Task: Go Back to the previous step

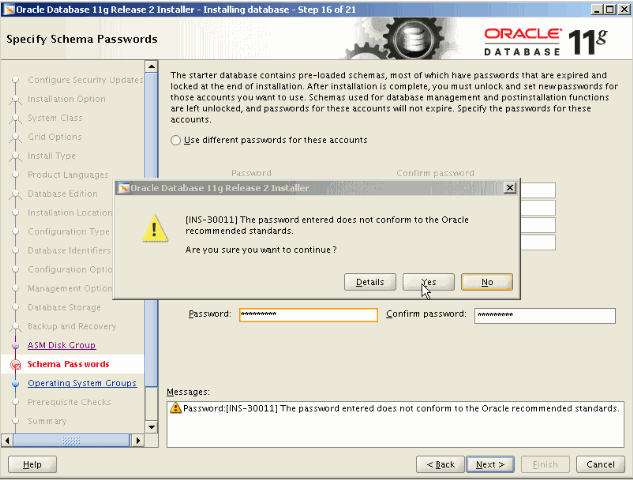Action: point(440,464)
